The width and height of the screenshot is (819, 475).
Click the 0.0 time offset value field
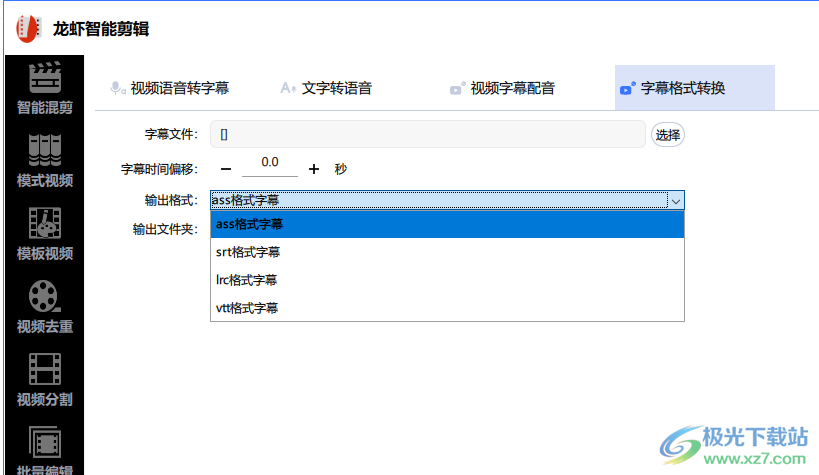(270, 164)
